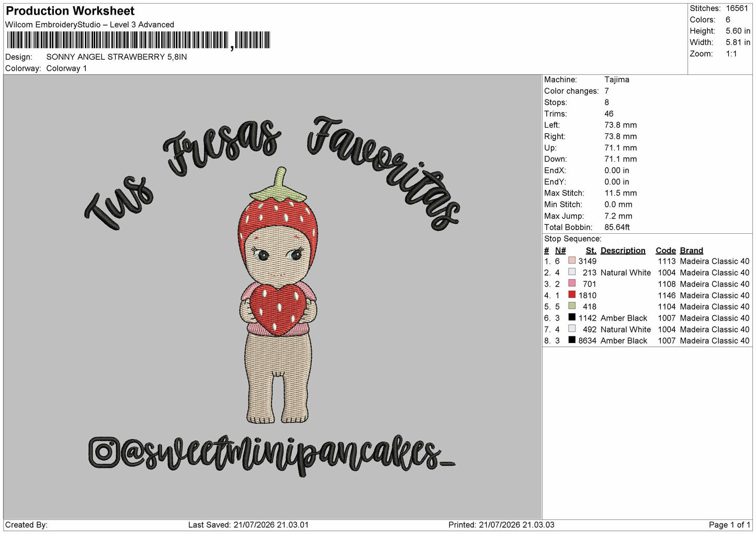Screen dimensions: 756x534
Task: Click the Stops value '8'
Action: click(x=607, y=103)
